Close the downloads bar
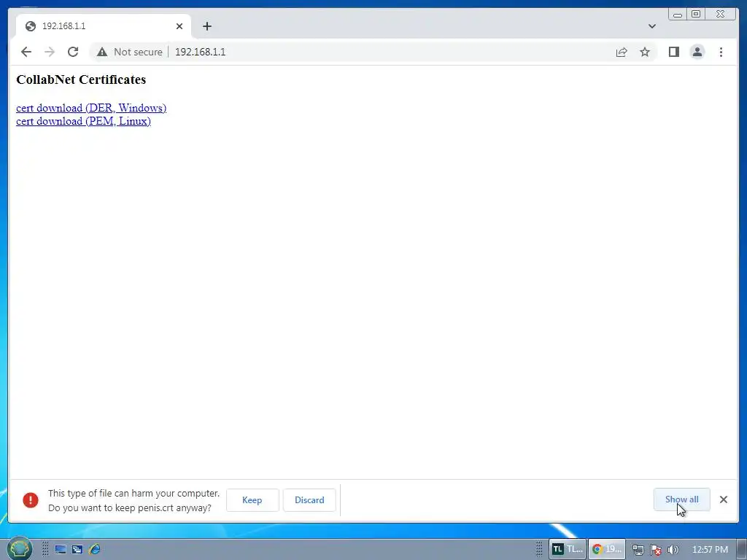The width and height of the screenshot is (747, 560). coord(723,499)
